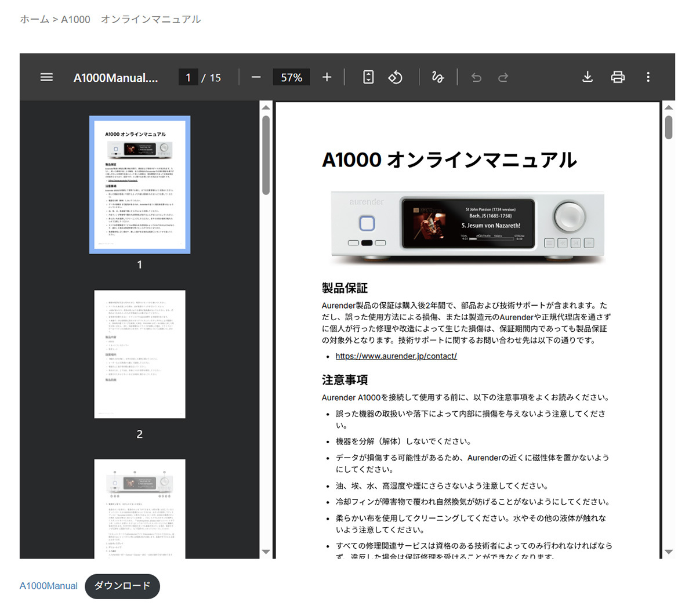
Task: Click the zoom in plus icon
Action: click(x=327, y=77)
